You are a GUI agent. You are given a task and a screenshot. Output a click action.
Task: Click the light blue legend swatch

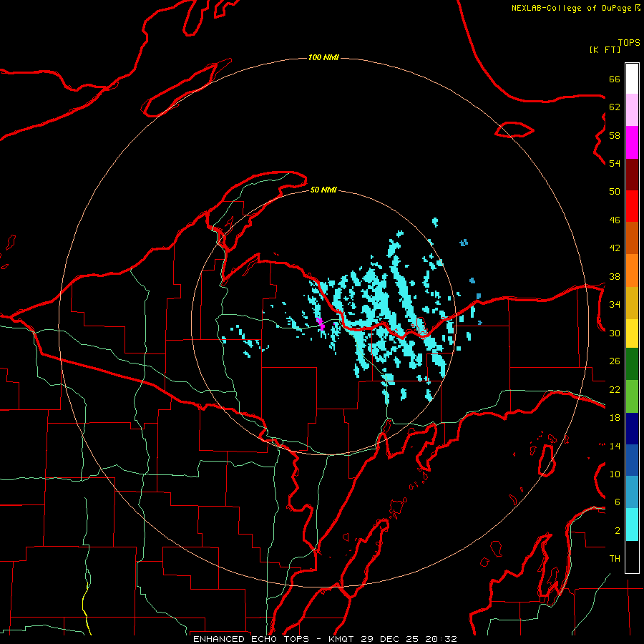coord(632,492)
